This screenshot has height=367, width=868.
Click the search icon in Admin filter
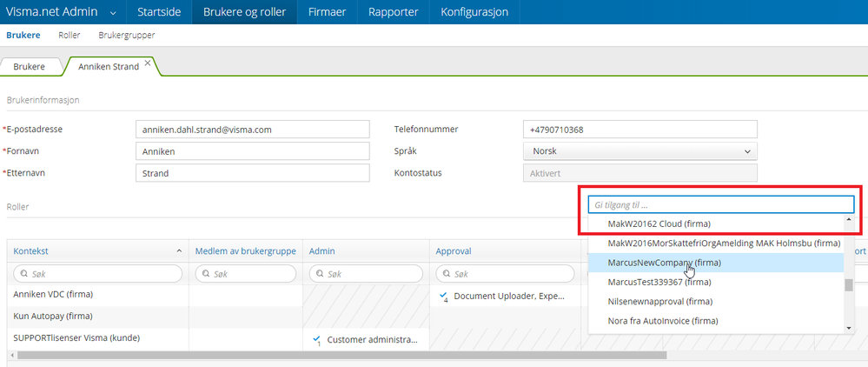click(x=320, y=274)
